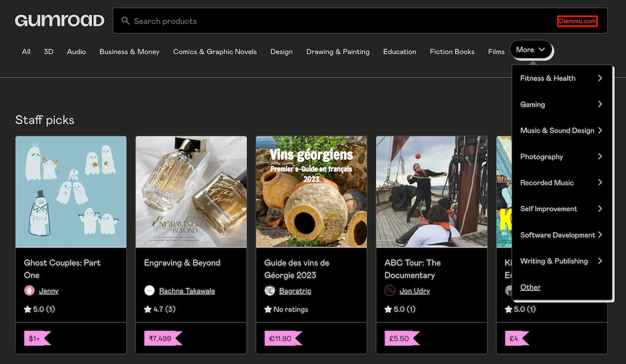
Task: Click the £5.50 price tag
Action: click(x=402, y=338)
